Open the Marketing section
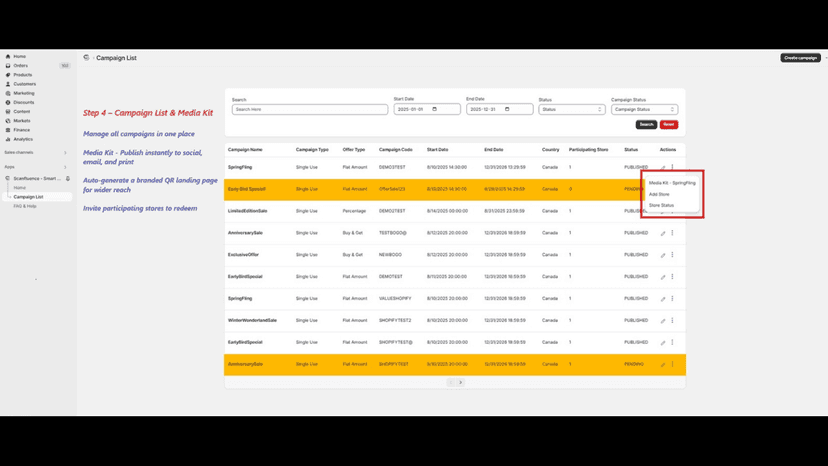The height and width of the screenshot is (466, 828). 24,93
